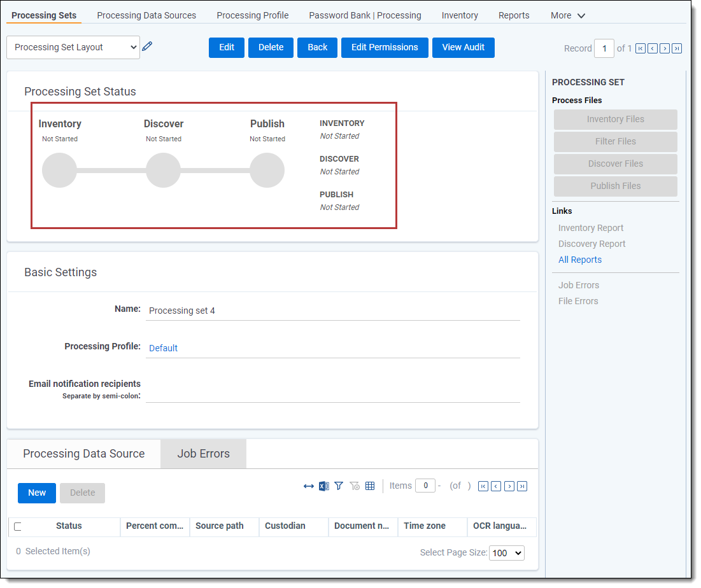Open the grid view icon in list toolbar

point(370,486)
